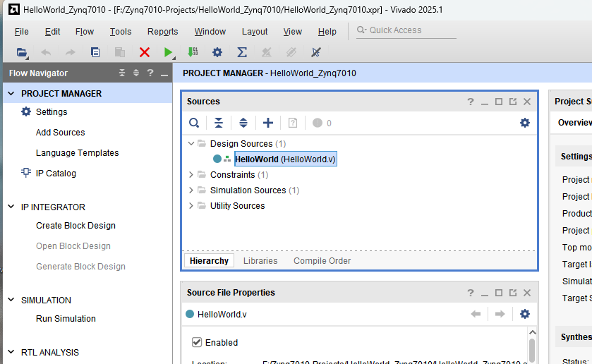Select the Hierarchy tab

(209, 260)
